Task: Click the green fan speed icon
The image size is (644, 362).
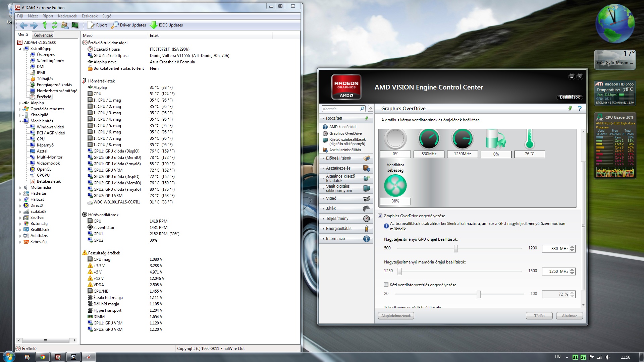Action: coord(395,186)
